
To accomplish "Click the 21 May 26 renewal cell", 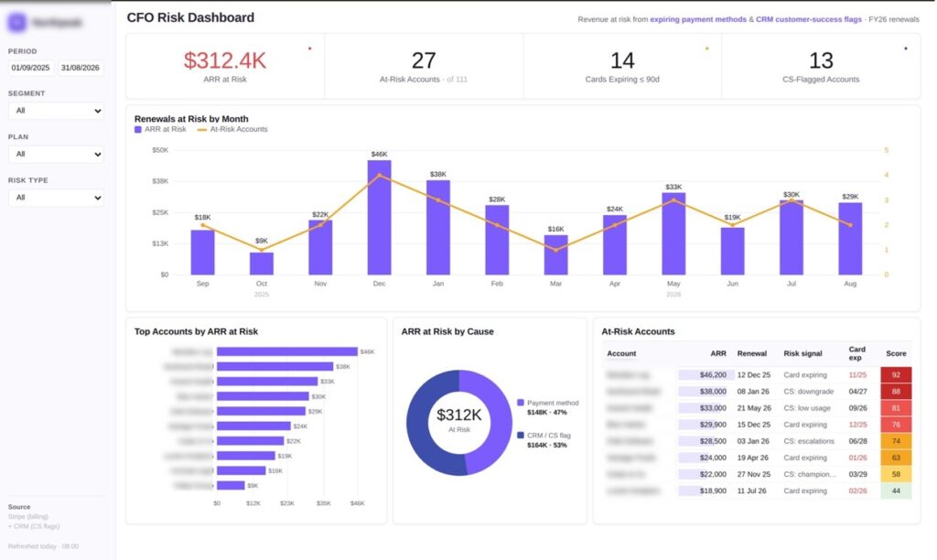I will [754, 408].
